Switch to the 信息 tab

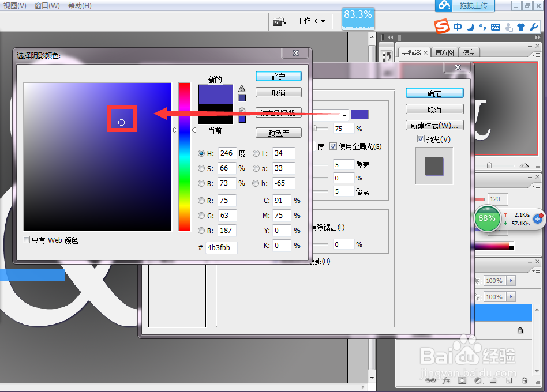[x=469, y=52]
